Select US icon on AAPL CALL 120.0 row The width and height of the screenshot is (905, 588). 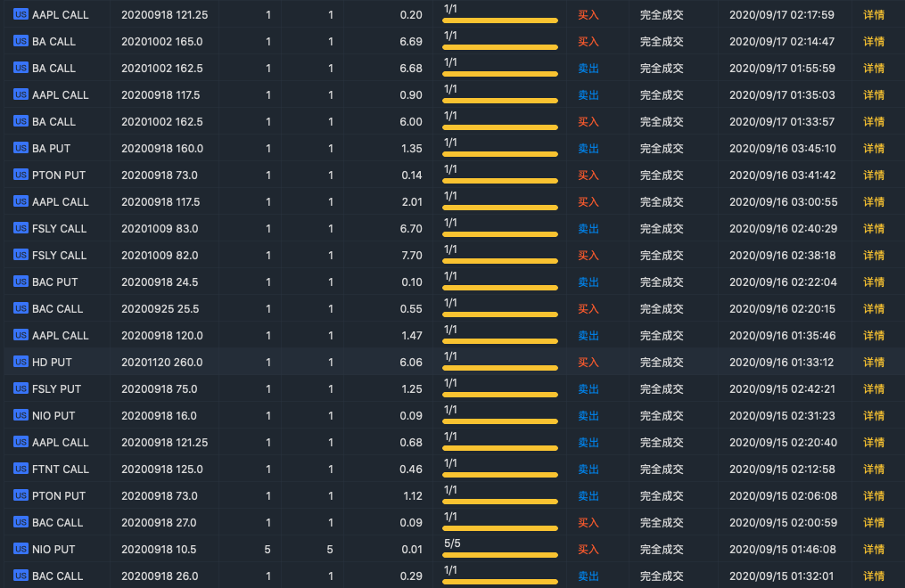[x=21, y=335]
